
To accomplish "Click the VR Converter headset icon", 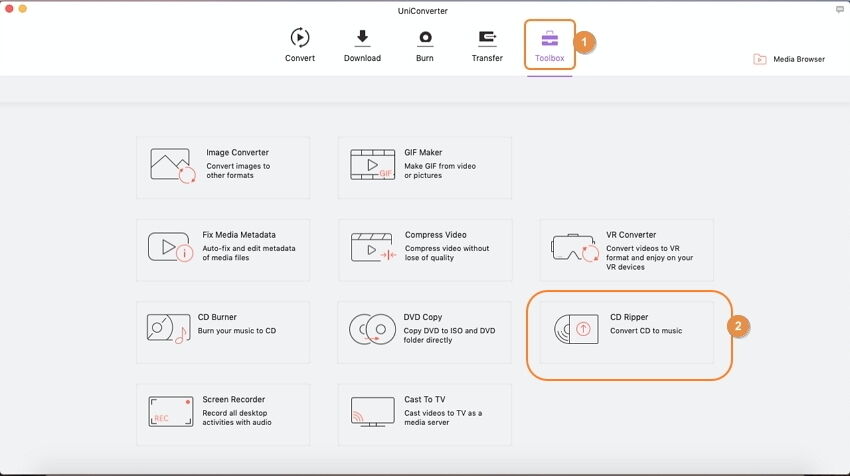I will tap(575, 248).
